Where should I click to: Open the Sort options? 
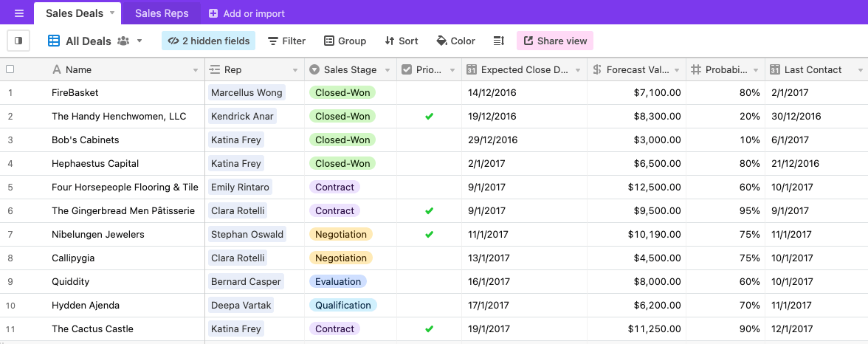pos(402,41)
